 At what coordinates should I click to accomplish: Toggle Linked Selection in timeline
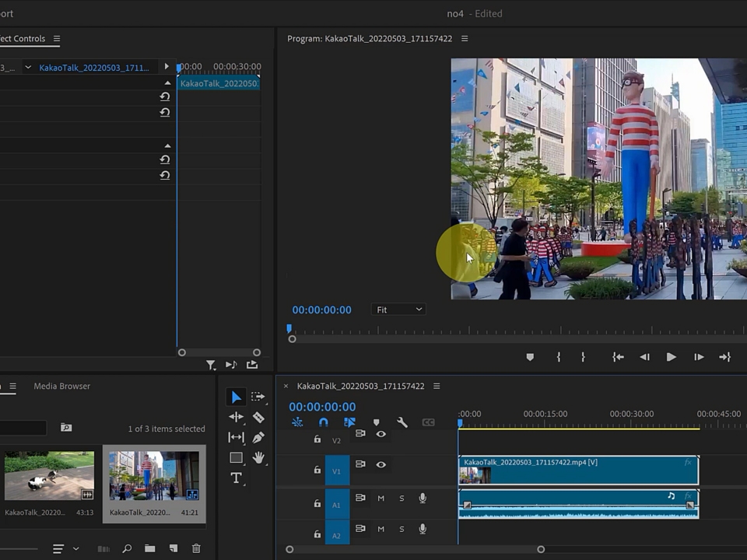(x=349, y=422)
